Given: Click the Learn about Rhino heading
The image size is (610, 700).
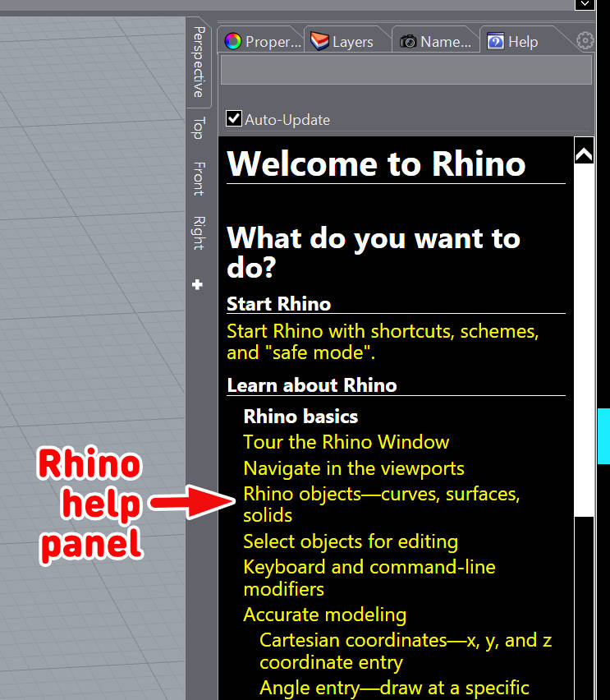Looking at the screenshot, I should pos(311,385).
